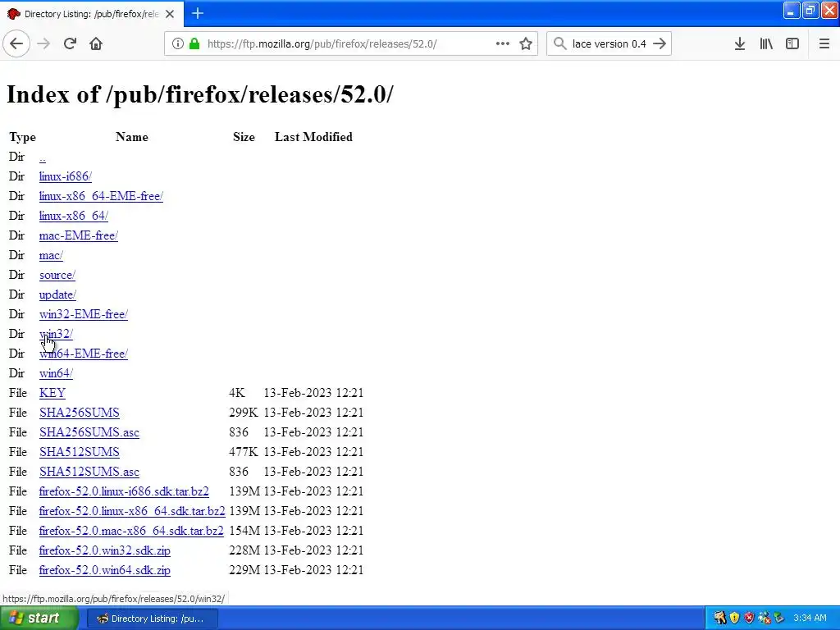Viewport: 840px width, 630px height.
Task: Select the Directory Listing tab
Action: click(x=92, y=14)
